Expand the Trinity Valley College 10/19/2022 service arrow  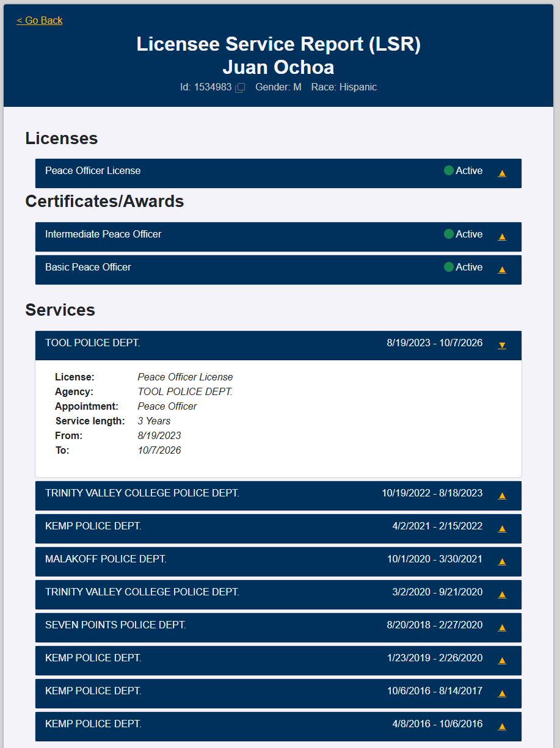tap(502, 496)
